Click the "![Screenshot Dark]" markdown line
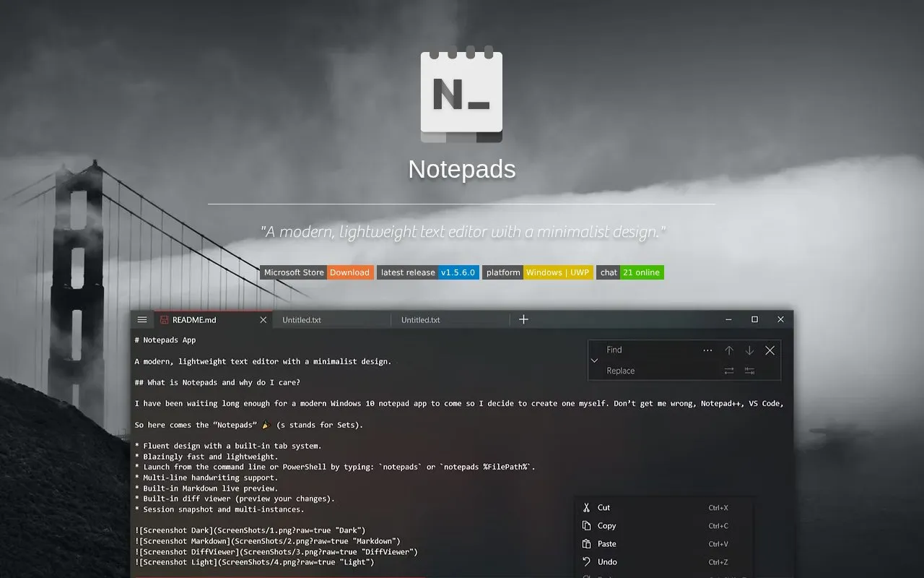 (x=250, y=530)
